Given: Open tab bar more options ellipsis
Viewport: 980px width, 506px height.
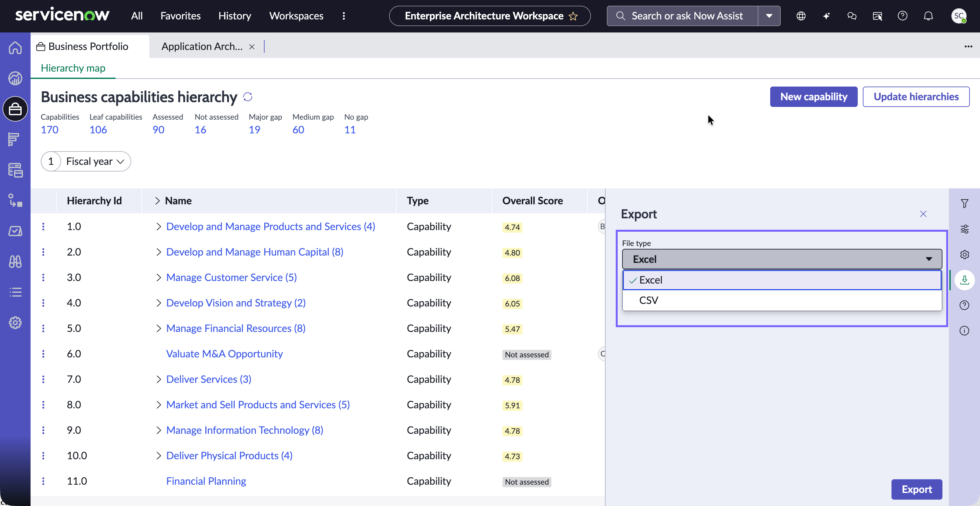Looking at the screenshot, I should coord(968,46).
